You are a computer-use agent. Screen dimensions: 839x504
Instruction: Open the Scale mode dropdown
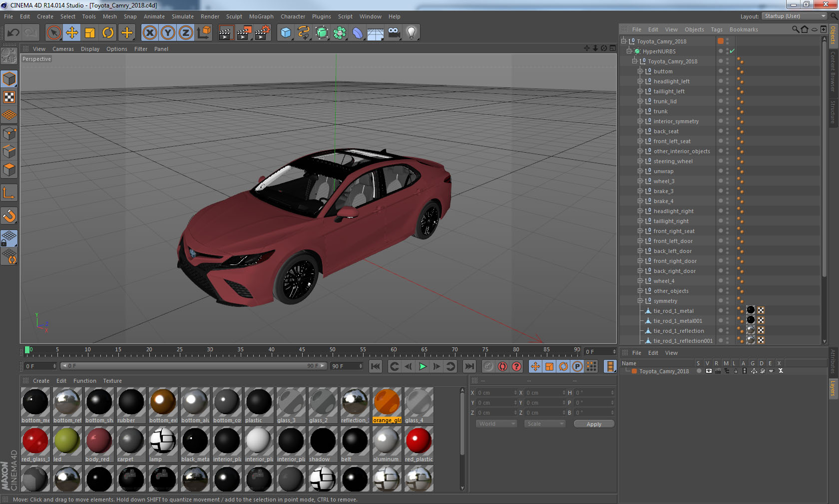pos(544,424)
